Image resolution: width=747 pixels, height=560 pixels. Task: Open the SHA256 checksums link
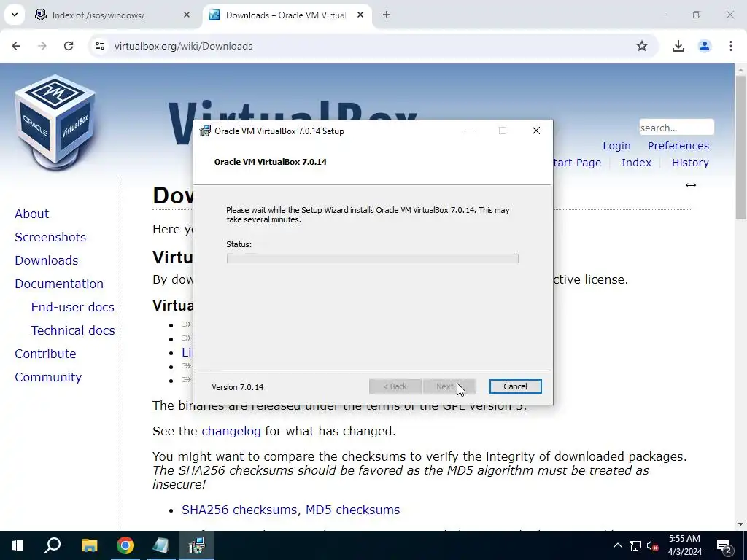coord(239,510)
